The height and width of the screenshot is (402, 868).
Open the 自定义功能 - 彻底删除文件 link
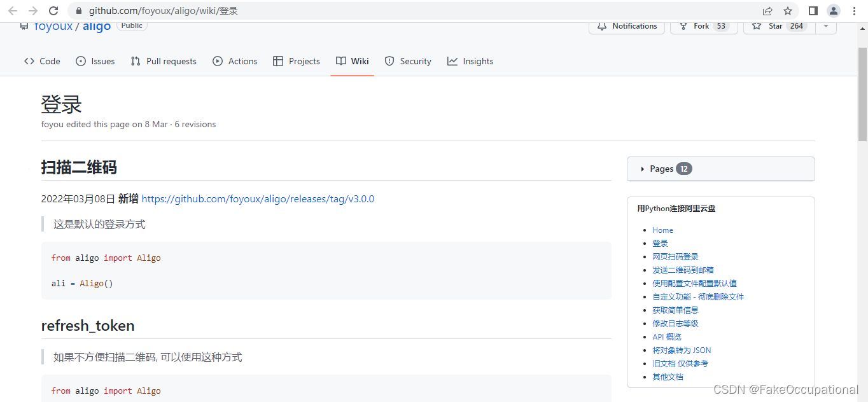coord(698,297)
